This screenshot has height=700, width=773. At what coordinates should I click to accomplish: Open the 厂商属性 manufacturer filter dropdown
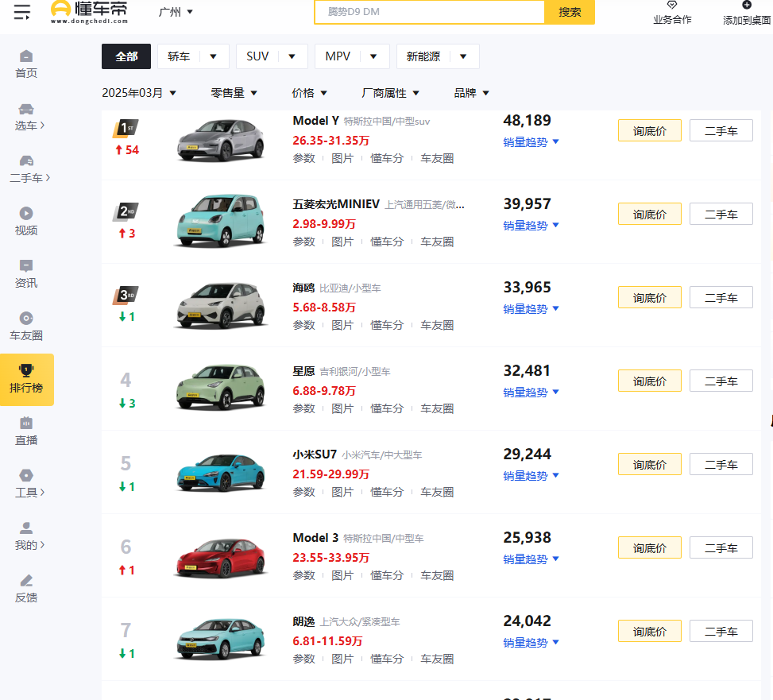pos(390,93)
